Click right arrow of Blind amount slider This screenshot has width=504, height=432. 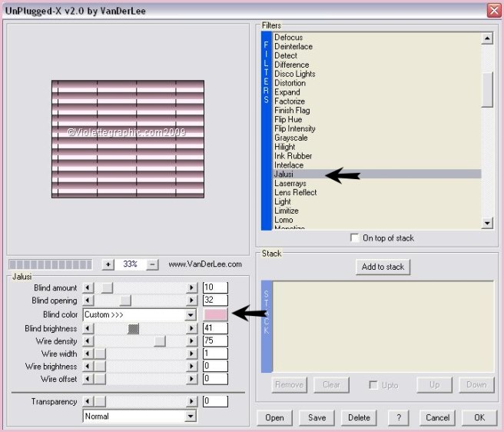[x=191, y=287]
